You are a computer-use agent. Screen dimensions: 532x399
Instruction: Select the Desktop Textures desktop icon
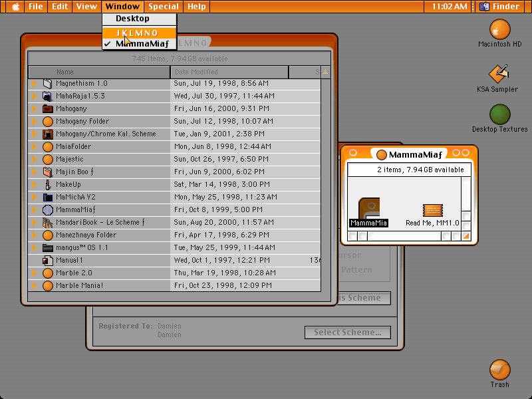pyautogui.click(x=500, y=114)
